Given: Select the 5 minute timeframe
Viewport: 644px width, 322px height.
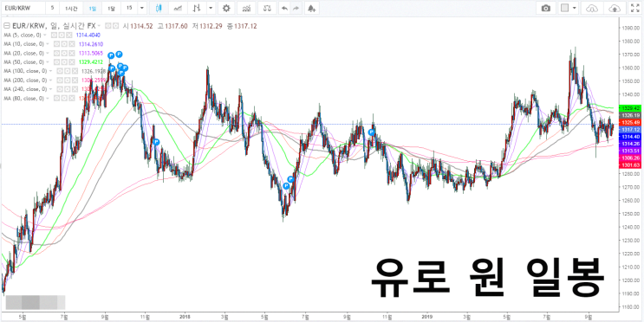Looking at the screenshot, I should coord(52,8).
